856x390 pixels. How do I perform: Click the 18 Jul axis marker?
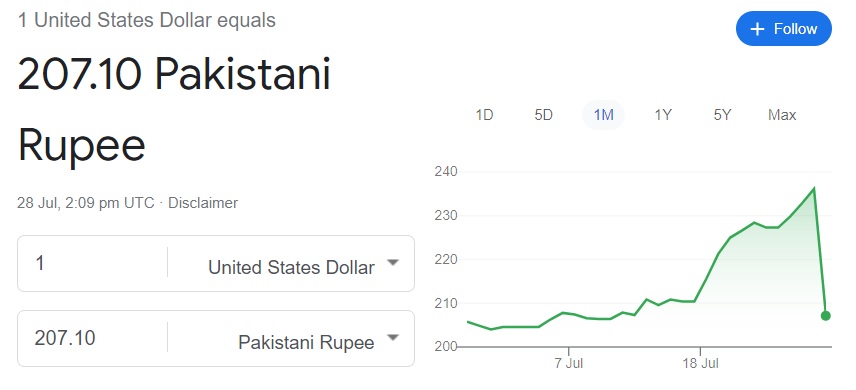700,363
